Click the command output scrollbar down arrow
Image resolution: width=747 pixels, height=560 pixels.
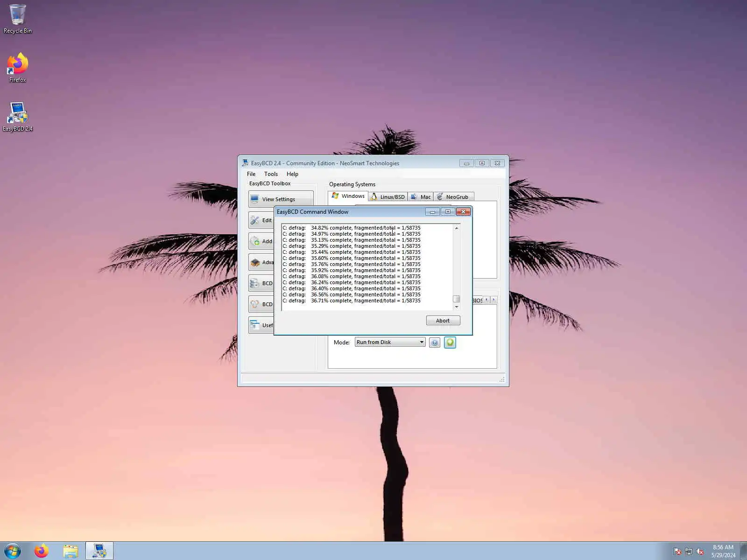click(457, 307)
